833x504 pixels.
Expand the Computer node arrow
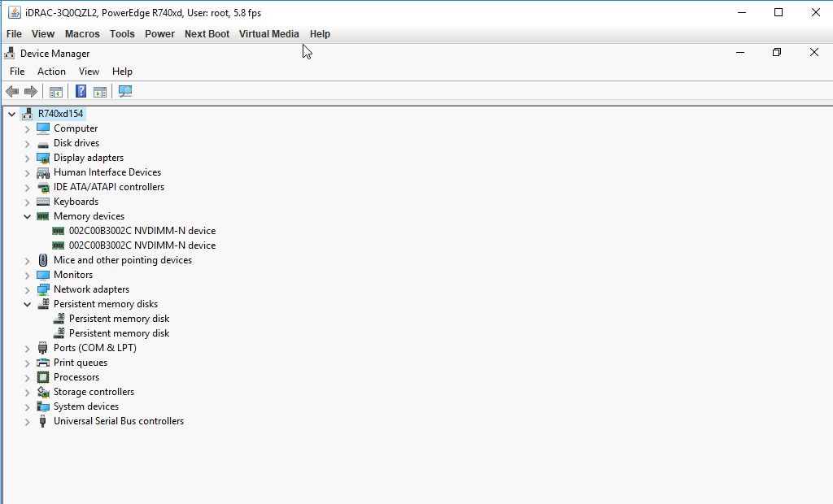click(x=27, y=128)
